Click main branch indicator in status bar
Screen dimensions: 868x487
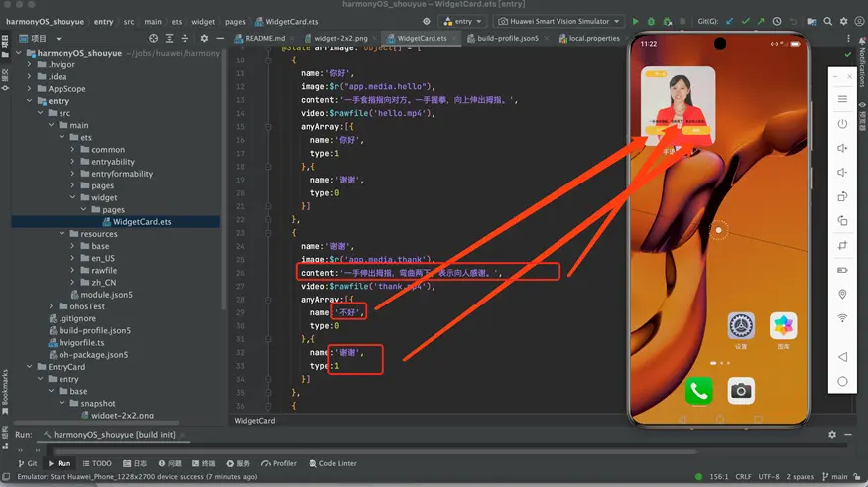point(835,476)
